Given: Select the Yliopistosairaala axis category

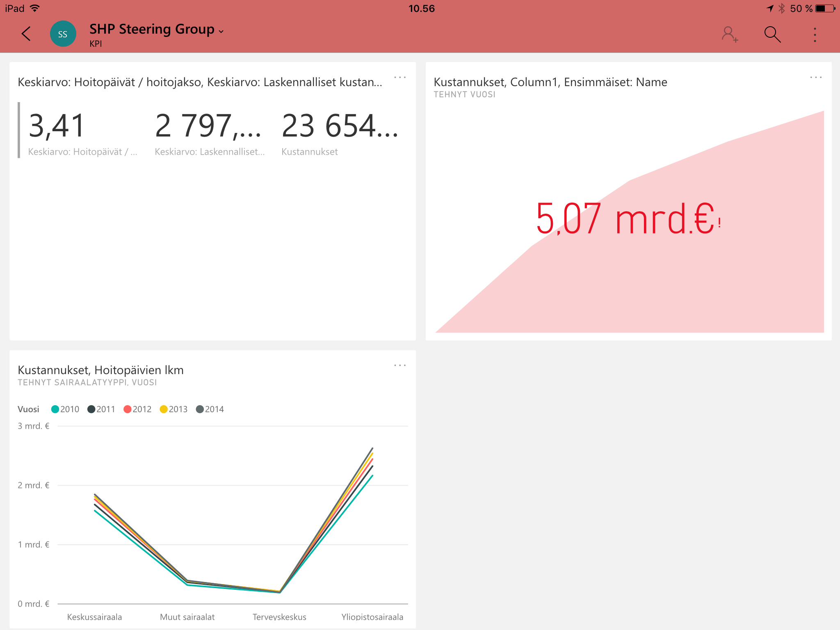Looking at the screenshot, I should [372, 616].
